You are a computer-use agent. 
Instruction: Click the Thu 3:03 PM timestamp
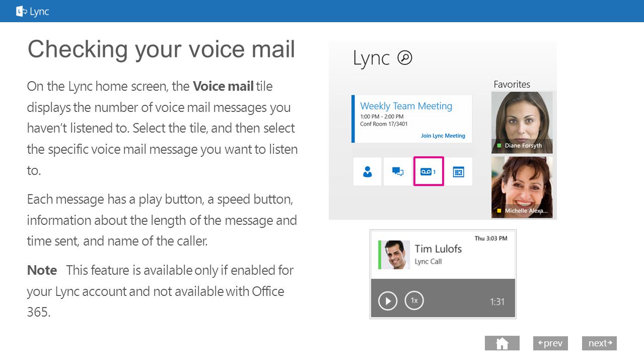click(491, 238)
